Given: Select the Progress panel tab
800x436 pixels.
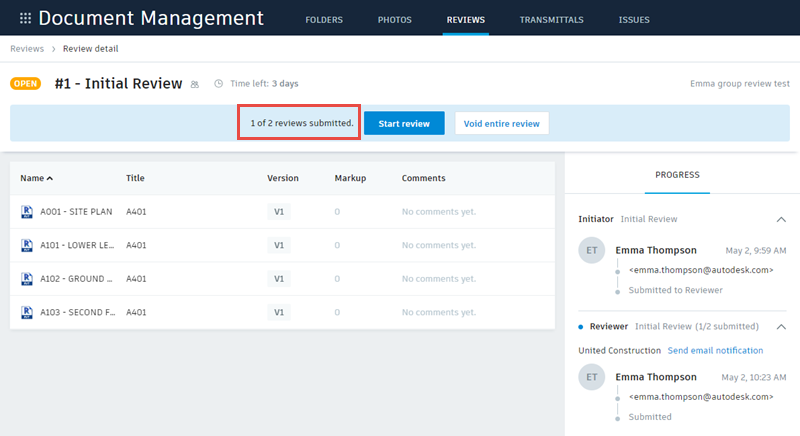Looking at the screenshot, I should [677, 175].
